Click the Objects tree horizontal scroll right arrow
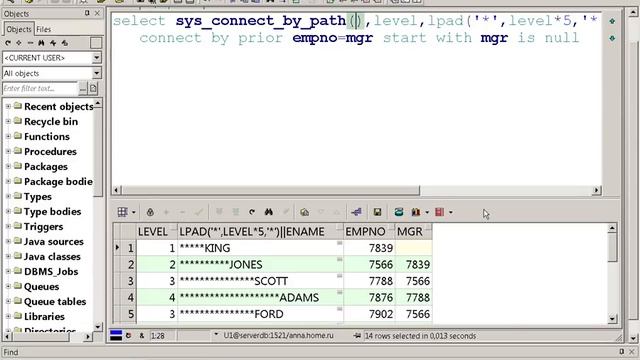 [x=88, y=337]
